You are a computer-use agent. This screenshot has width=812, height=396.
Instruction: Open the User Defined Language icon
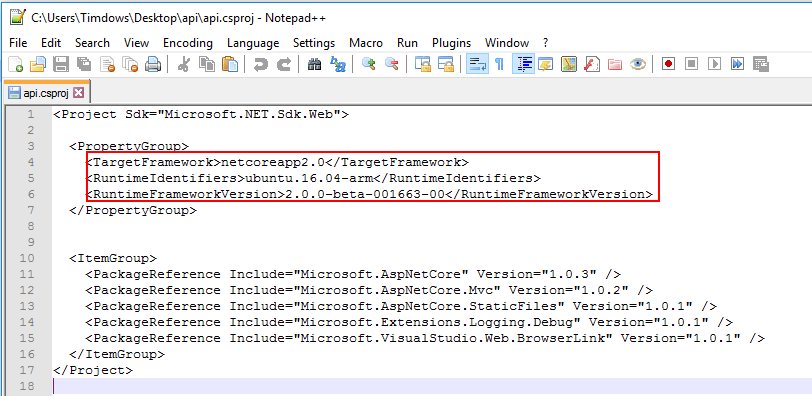545,64
